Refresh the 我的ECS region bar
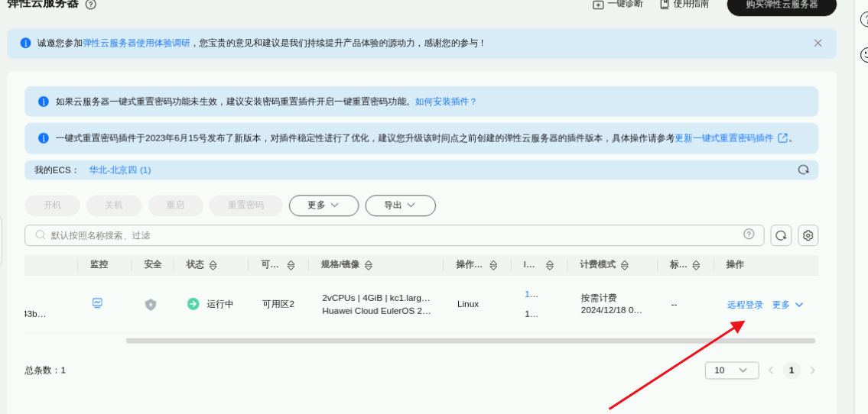 [x=803, y=170]
